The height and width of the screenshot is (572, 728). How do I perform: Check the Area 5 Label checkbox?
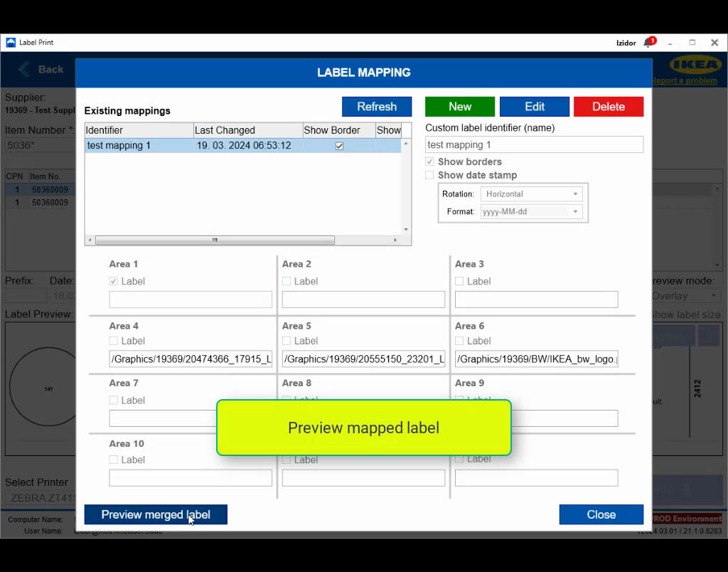click(x=287, y=341)
